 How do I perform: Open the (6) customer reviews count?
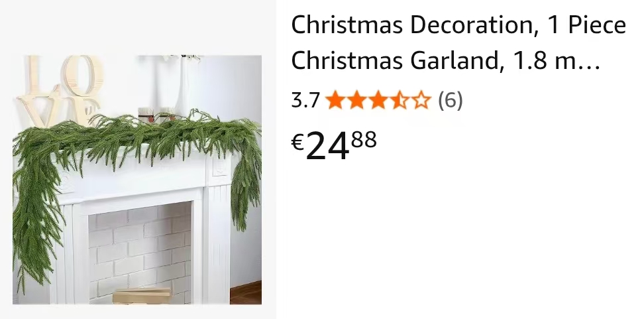[450, 101]
